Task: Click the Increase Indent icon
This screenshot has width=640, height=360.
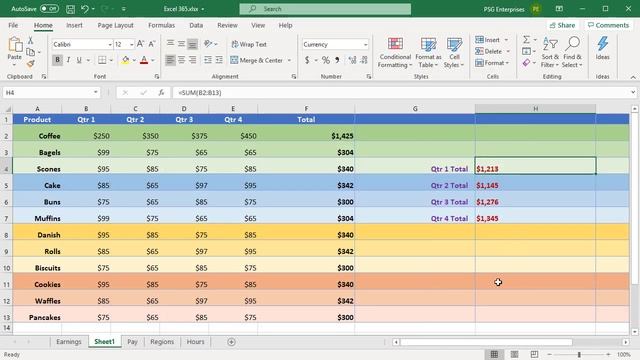Action: pos(219,60)
